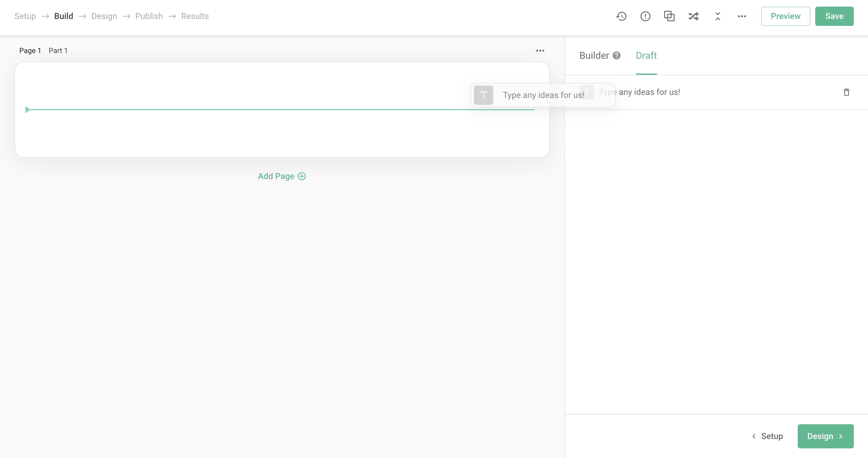The width and height of the screenshot is (868, 458).
Task: Open the Page 1 three-dots options menu
Action: 540,51
